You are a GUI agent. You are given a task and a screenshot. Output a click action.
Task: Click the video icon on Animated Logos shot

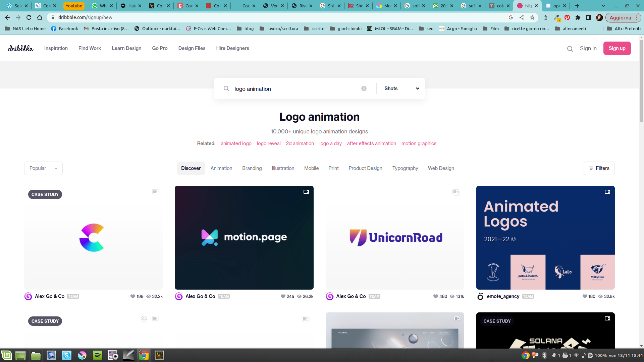[607, 192]
